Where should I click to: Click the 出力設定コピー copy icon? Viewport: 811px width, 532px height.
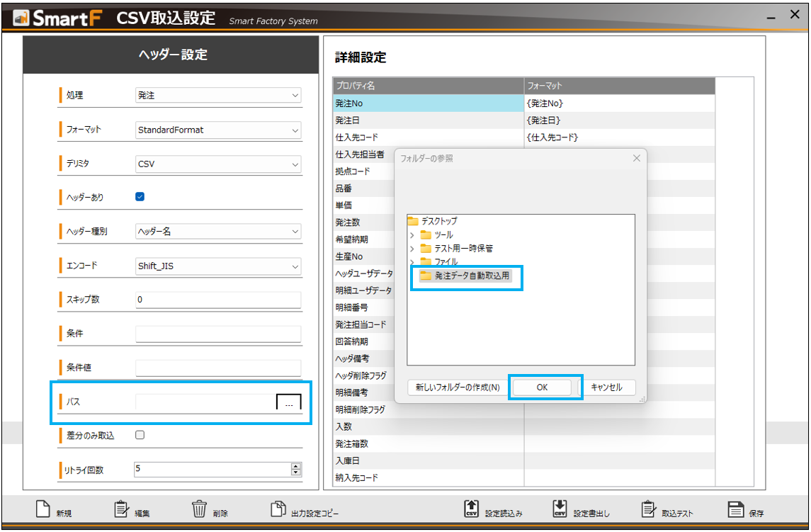[278, 509]
